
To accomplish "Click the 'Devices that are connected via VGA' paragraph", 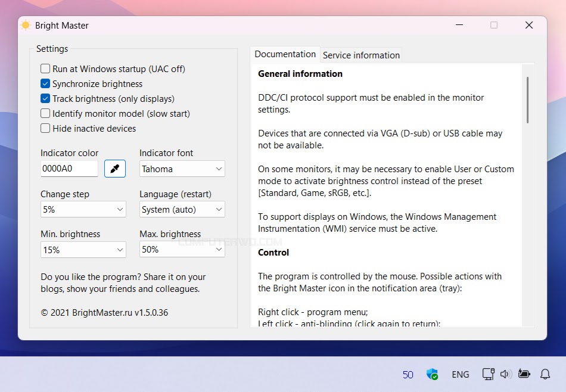I will click(x=380, y=139).
